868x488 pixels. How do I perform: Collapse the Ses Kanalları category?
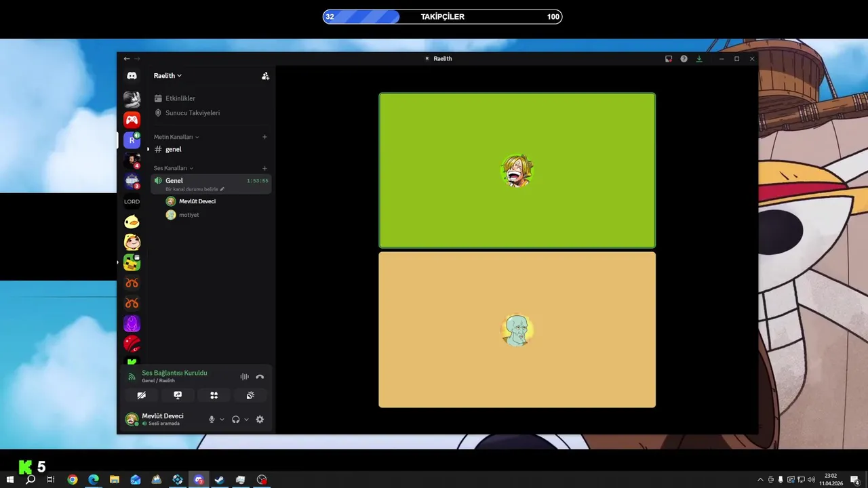(x=174, y=168)
